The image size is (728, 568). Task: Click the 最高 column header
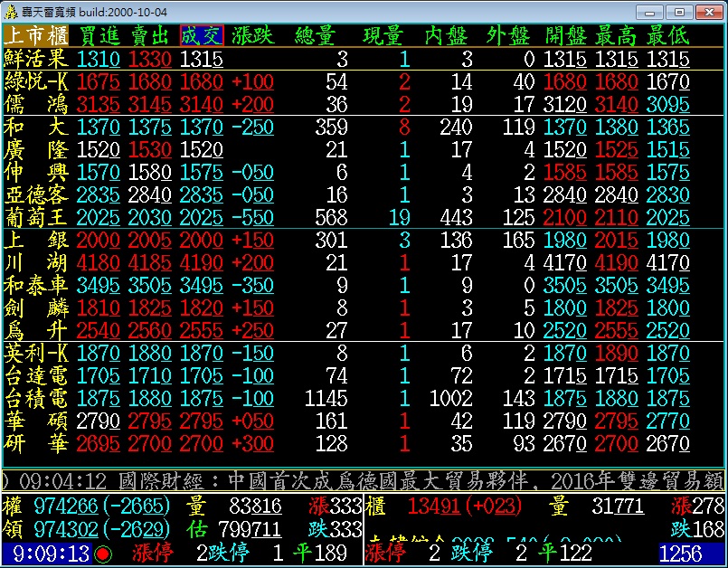click(x=618, y=36)
